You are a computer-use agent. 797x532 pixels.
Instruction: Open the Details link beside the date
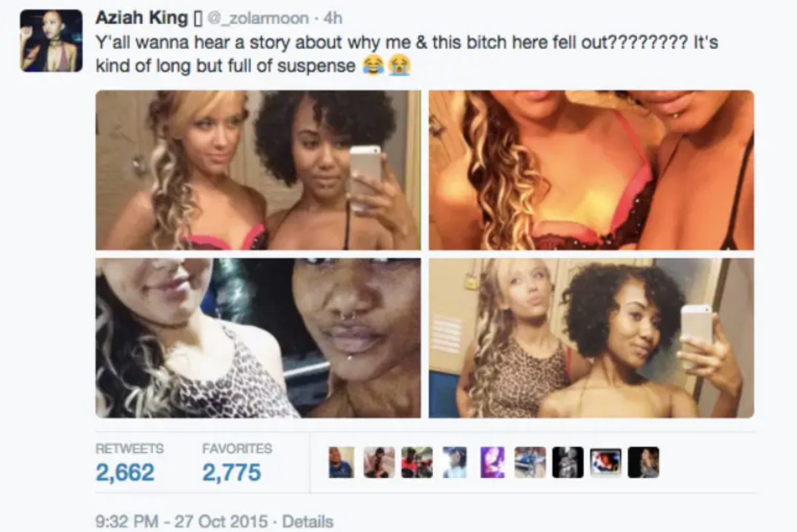(308, 521)
